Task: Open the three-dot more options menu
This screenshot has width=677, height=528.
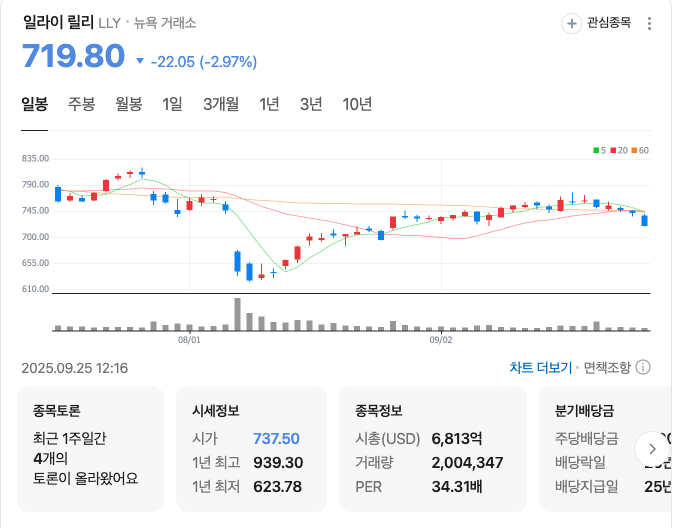Action: (x=649, y=23)
